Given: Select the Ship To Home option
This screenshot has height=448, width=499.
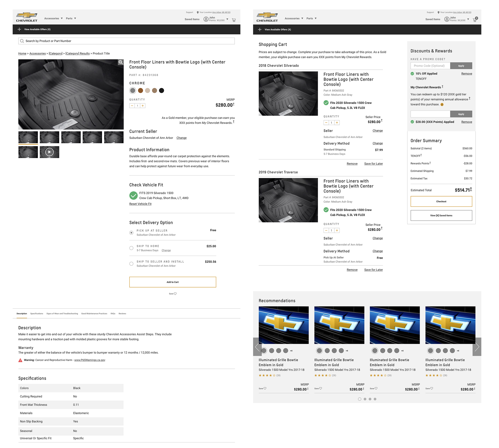Looking at the screenshot, I should pyautogui.click(x=131, y=248).
